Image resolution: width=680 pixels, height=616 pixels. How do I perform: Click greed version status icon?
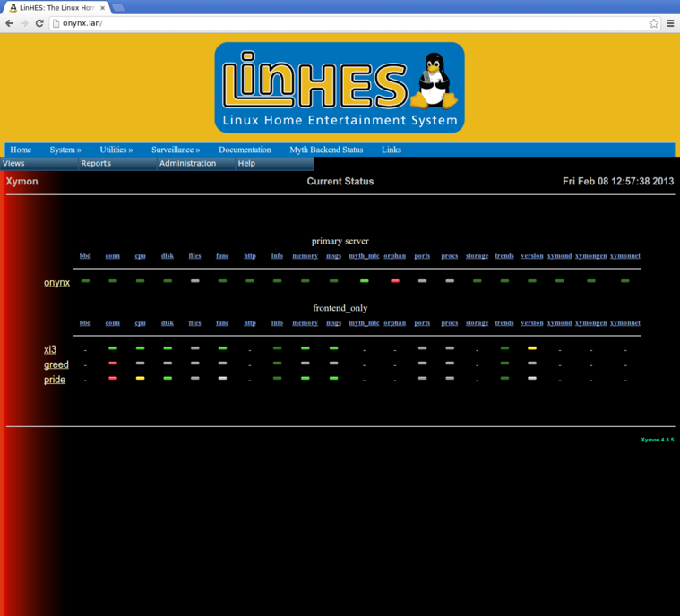[x=532, y=364]
